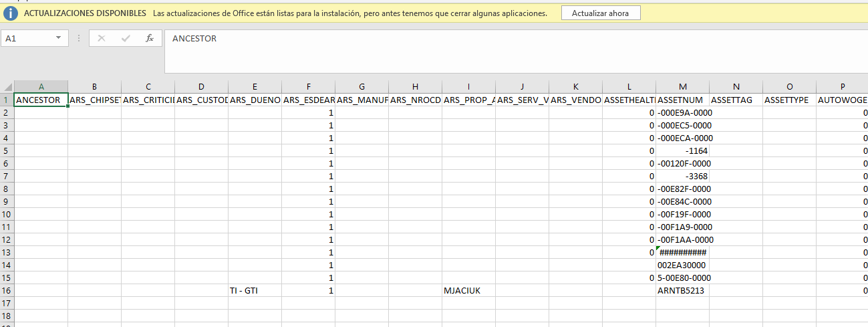Open the Name Box dropdown arrow
The width and height of the screenshot is (868, 327).
pyautogui.click(x=59, y=39)
